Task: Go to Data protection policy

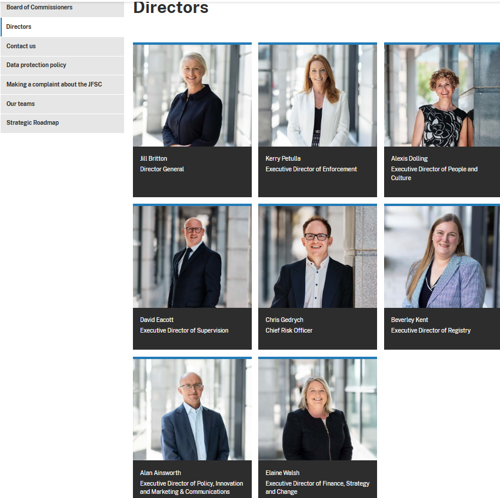Action: click(62, 65)
